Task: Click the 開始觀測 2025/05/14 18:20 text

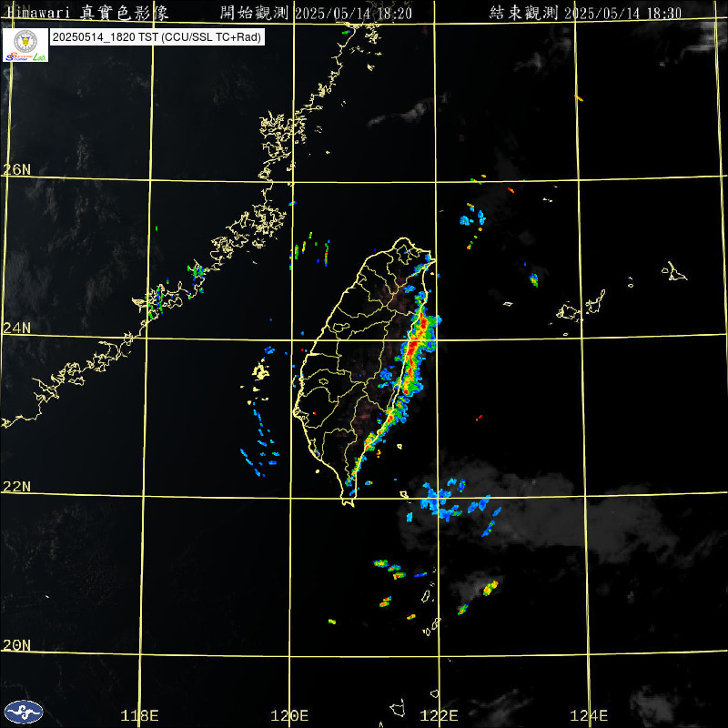Action: pos(316,13)
